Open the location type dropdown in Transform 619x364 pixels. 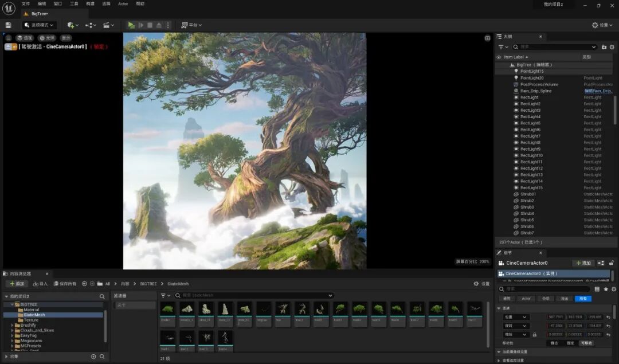[516, 317]
